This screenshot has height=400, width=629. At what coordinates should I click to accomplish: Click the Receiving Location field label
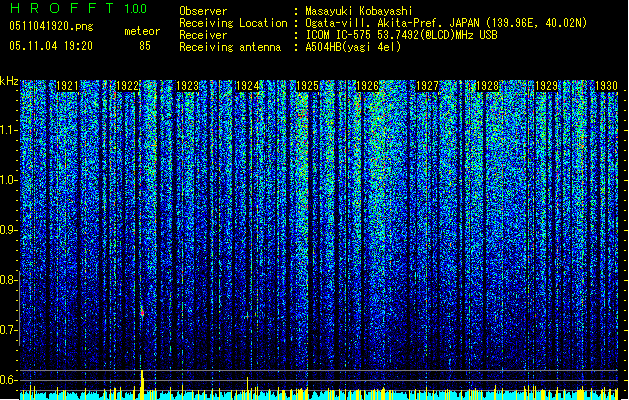(233, 23)
